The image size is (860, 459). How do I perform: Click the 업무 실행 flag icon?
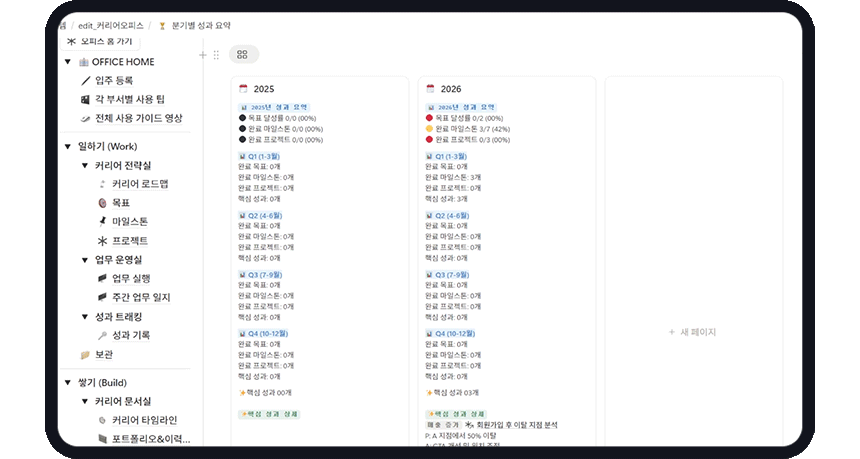102,279
